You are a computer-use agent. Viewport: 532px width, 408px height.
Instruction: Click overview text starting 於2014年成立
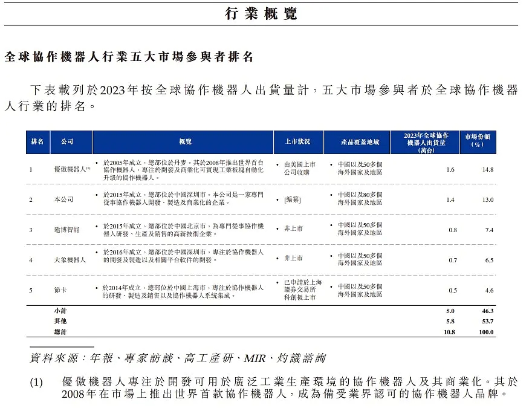pos(183,291)
